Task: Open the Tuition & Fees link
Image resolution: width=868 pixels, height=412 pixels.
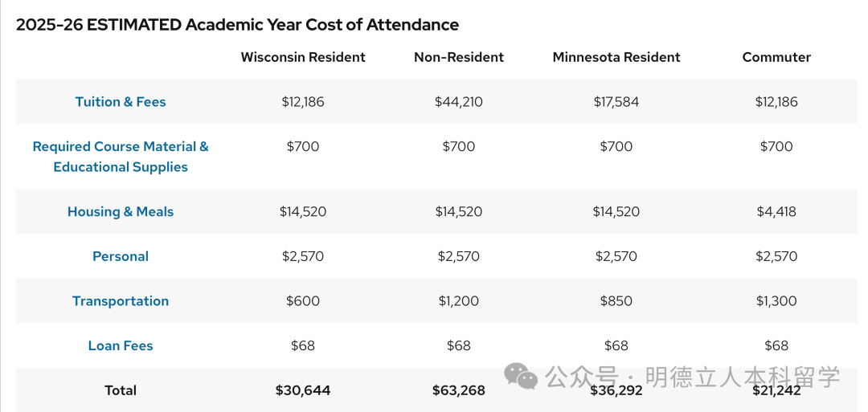Action: click(x=121, y=102)
